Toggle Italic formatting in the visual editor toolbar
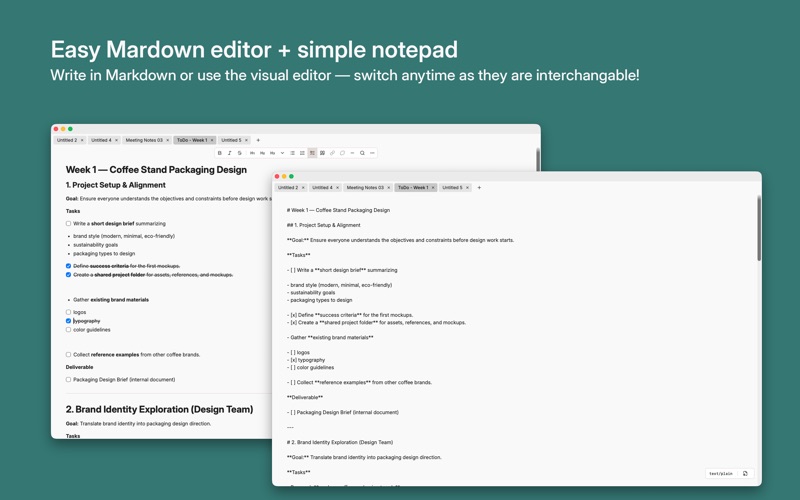 point(230,153)
